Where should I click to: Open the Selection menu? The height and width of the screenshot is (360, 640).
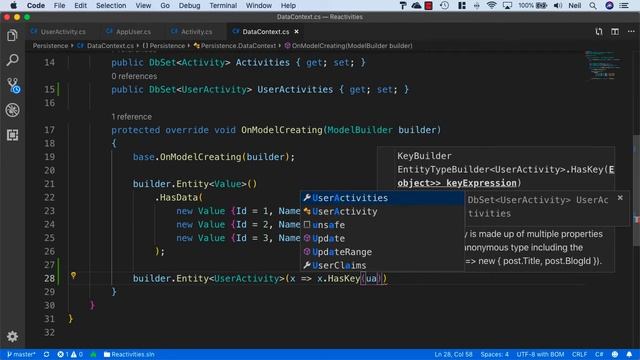(111, 5)
